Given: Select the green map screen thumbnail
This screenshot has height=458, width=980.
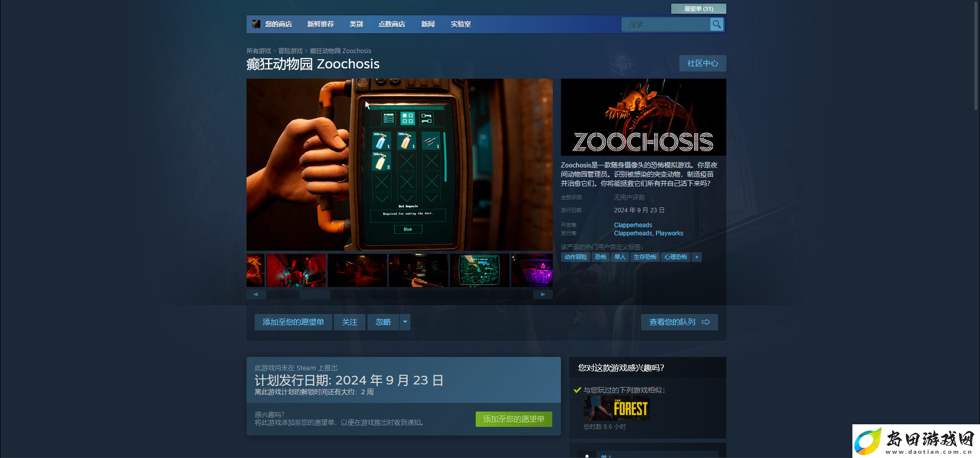Looking at the screenshot, I should [480, 270].
